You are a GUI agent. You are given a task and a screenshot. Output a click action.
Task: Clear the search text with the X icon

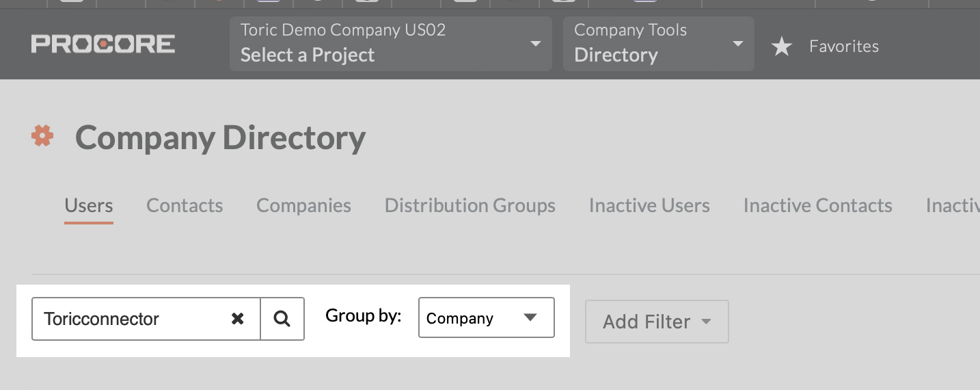point(237,318)
